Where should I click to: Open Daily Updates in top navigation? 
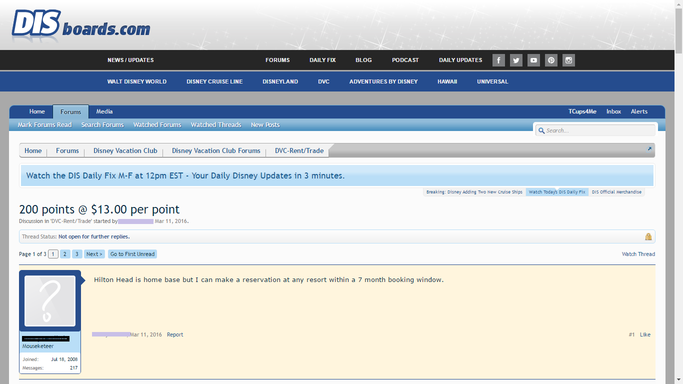coord(460,60)
